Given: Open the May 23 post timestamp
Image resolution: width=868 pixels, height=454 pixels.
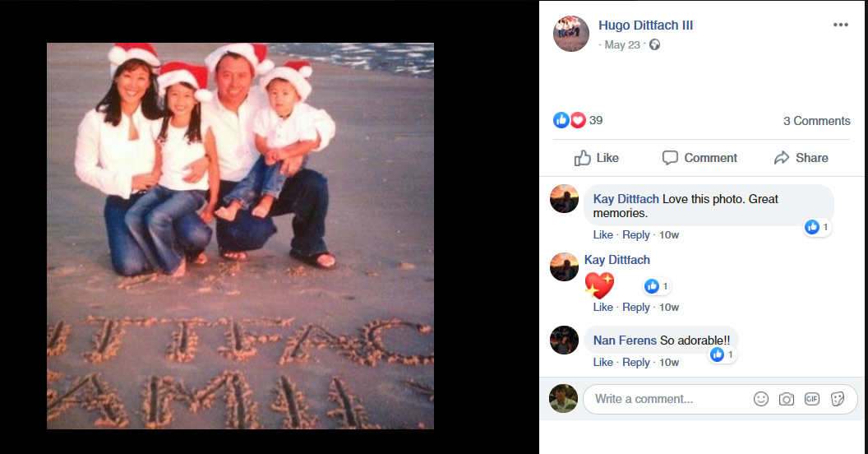Looking at the screenshot, I should point(621,45).
